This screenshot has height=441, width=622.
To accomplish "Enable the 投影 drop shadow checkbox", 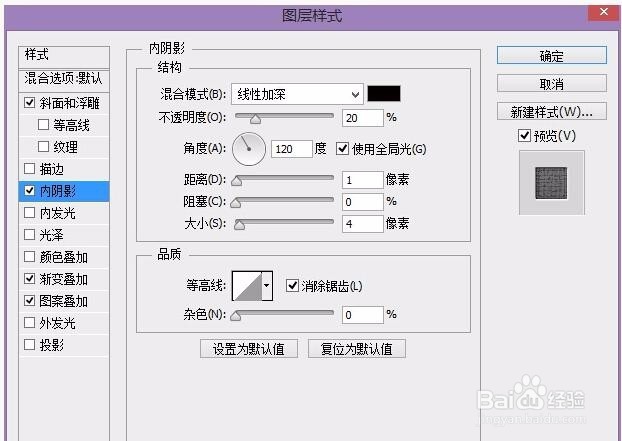I will tap(30, 344).
